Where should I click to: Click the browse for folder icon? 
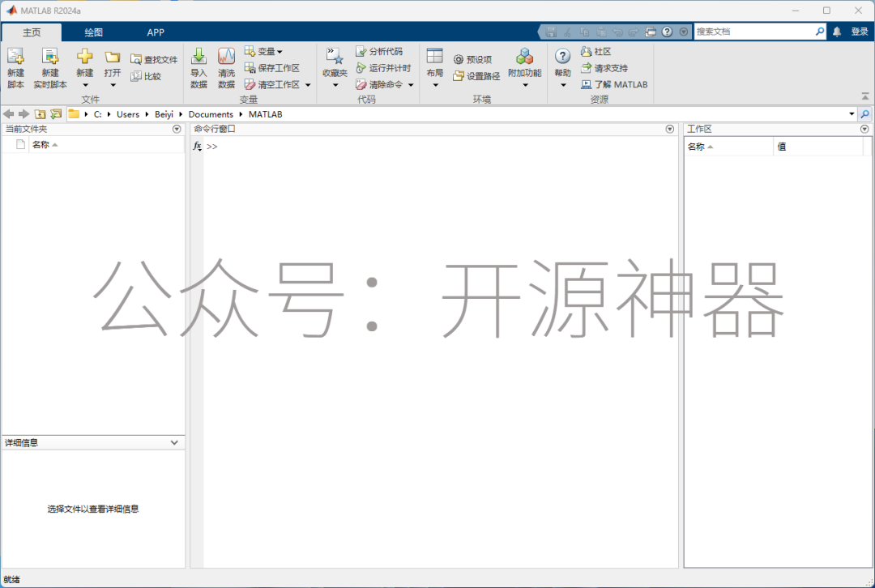tap(56, 114)
